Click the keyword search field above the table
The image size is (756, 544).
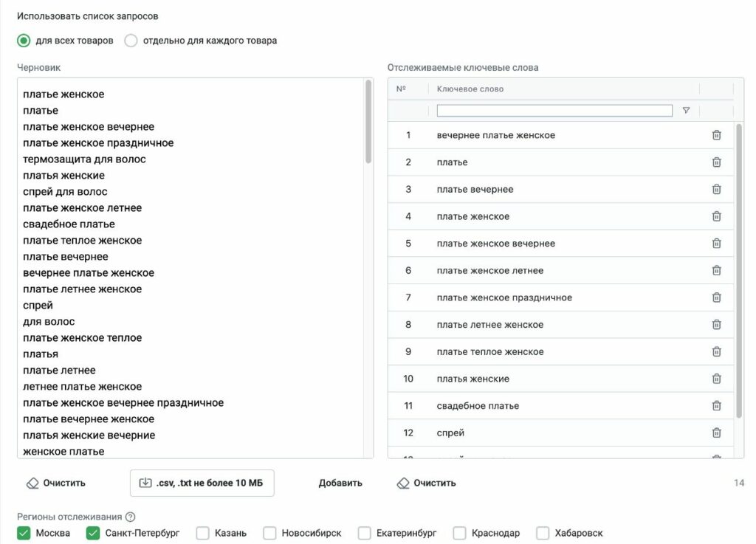coord(554,110)
